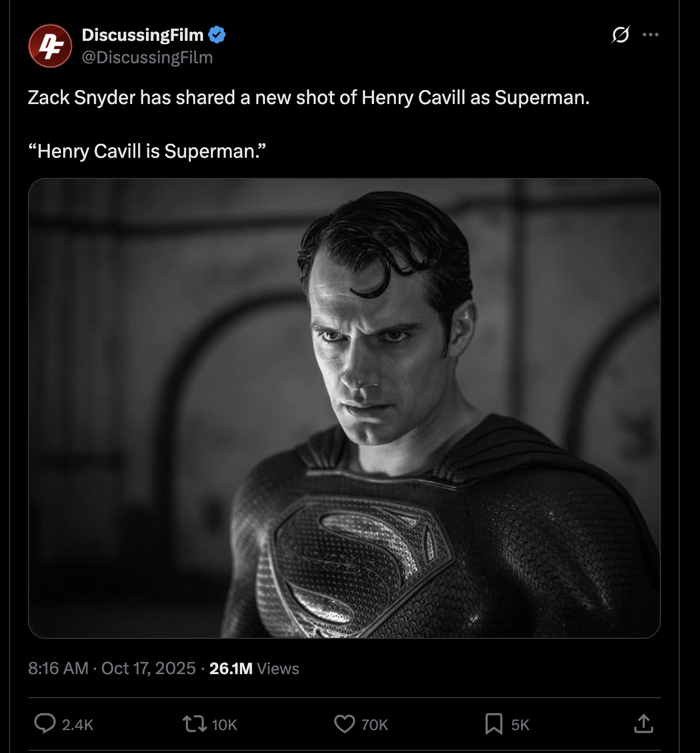
Task: Open the black-and-white Superman photo
Action: coord(344,408)
